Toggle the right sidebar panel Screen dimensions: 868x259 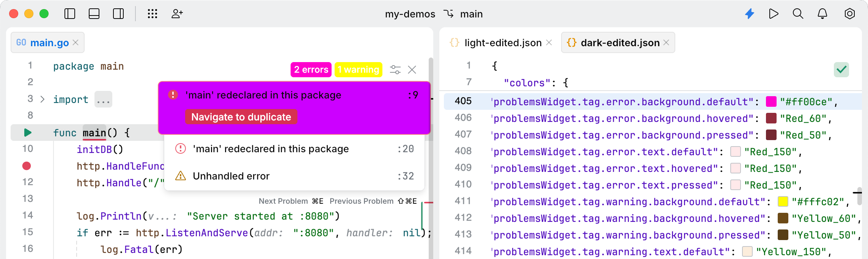pos(118,14)
